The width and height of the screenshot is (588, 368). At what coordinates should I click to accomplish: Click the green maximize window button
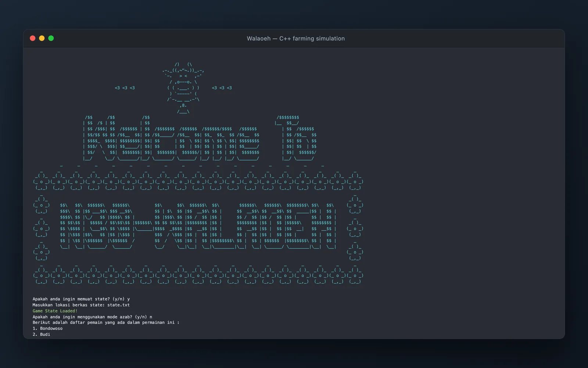point(51,38)
